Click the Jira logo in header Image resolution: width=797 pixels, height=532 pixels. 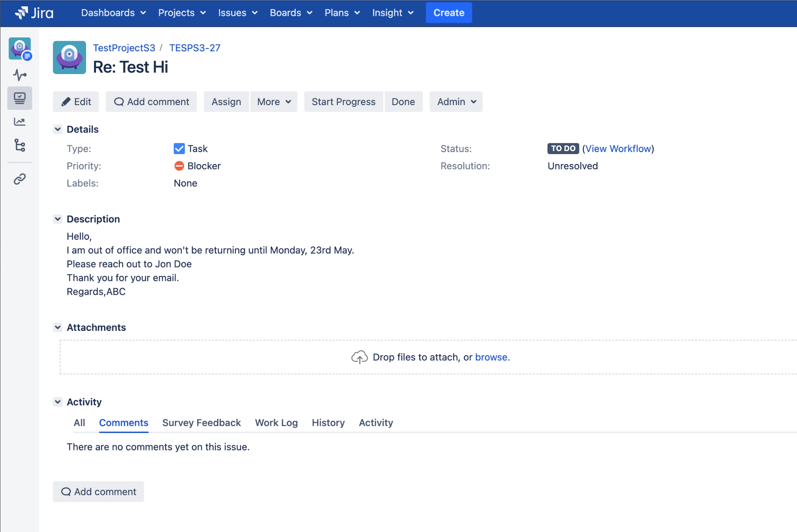34,13
